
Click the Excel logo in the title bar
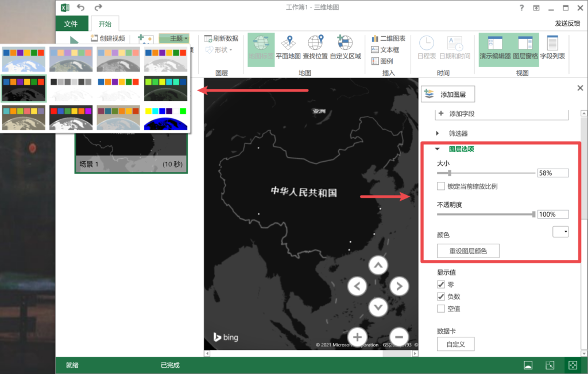coord(65,7)
